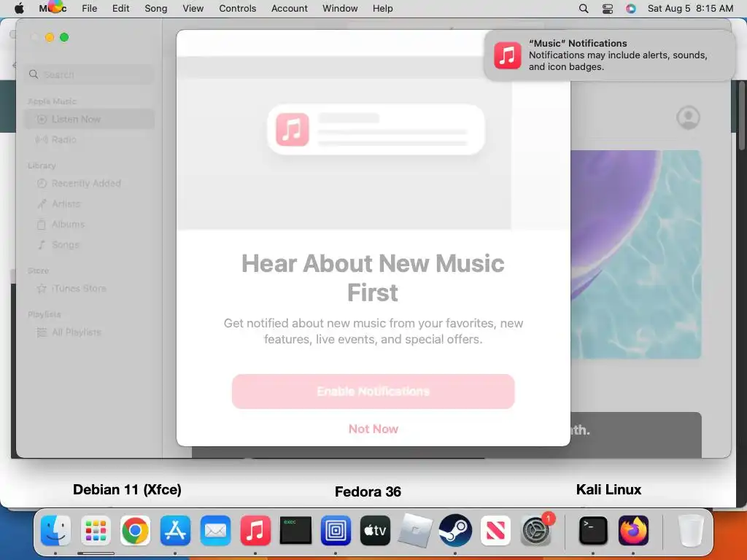Open All Playlists in the sidebar

(x=90, y=332)
